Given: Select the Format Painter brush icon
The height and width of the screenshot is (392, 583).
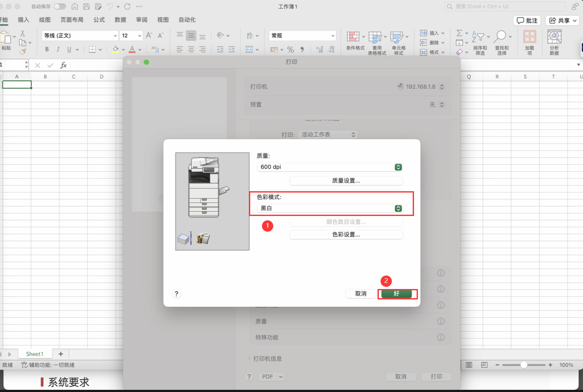Looking at the screenshot, I should [x=23, y=52].
